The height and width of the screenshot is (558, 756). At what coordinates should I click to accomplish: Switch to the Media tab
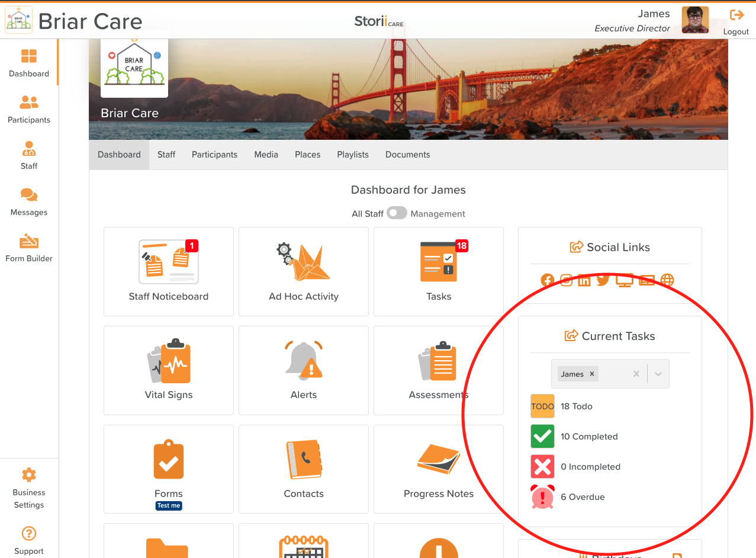click(x=266, y=155)
